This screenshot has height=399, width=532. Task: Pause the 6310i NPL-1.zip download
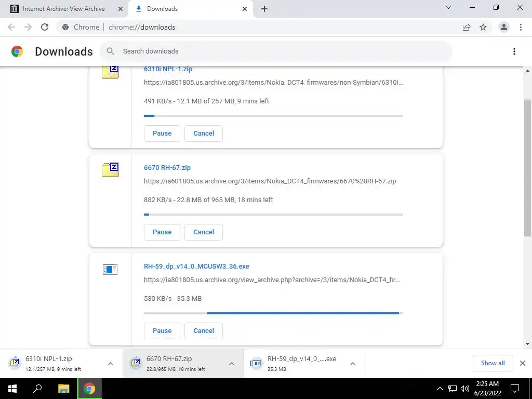pos(162,134)
